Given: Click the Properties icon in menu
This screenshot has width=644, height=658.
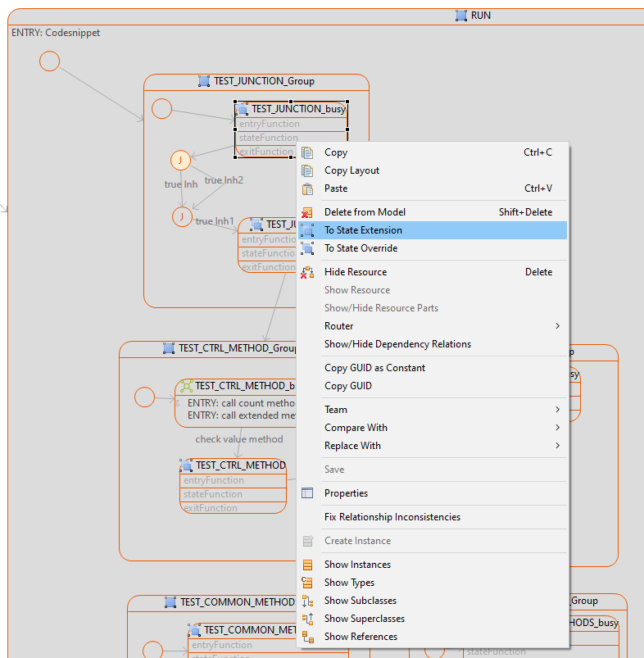Looking at the screenshot, I should tap(307, 493).
